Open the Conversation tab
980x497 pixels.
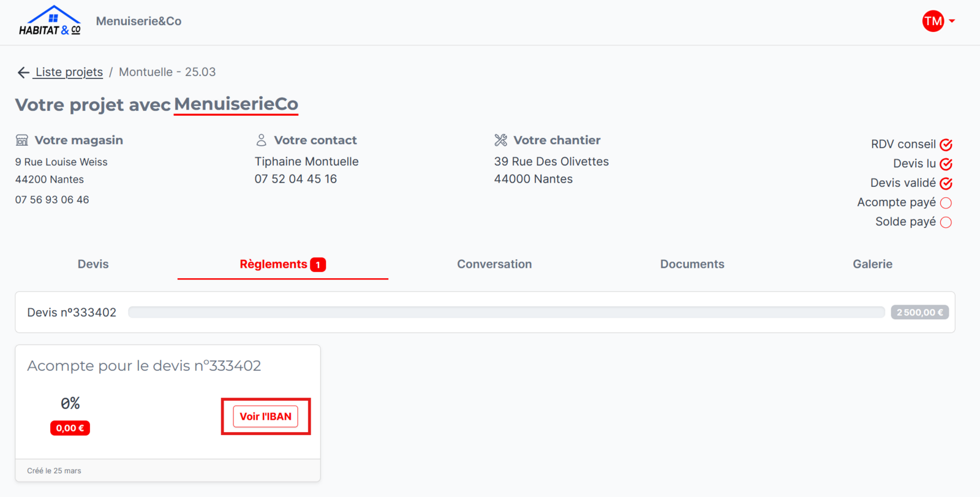pos(494,264)
